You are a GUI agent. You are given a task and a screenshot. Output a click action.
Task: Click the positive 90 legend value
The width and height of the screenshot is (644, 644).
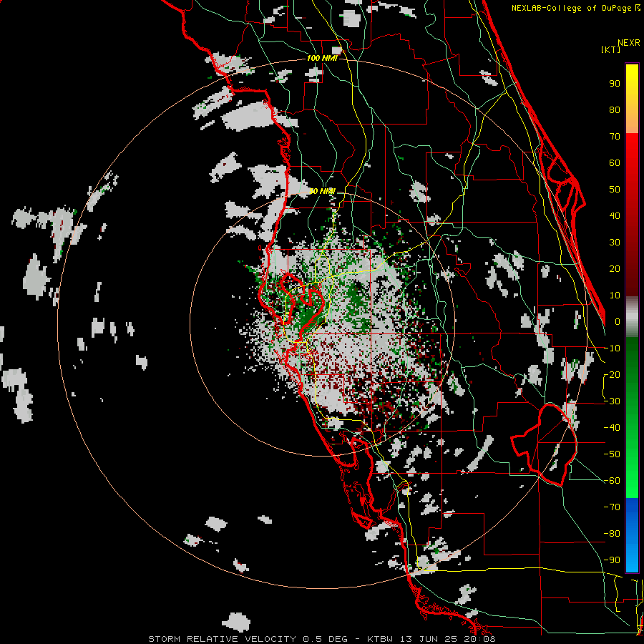(x=615, y=84)
